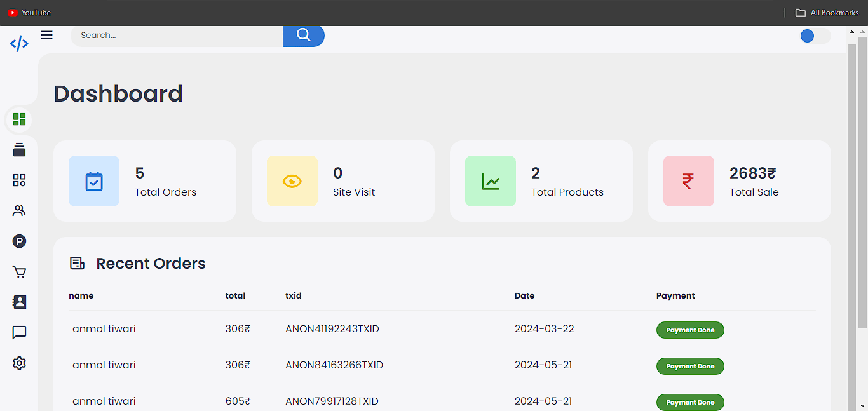868x411 pixels.
Task: Click the Total Sale label
Action: point(754,192)
